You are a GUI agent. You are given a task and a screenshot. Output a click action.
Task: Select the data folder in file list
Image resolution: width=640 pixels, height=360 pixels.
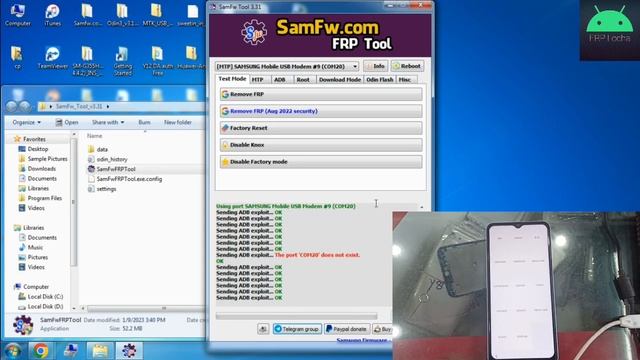click(x=98, y=149)
